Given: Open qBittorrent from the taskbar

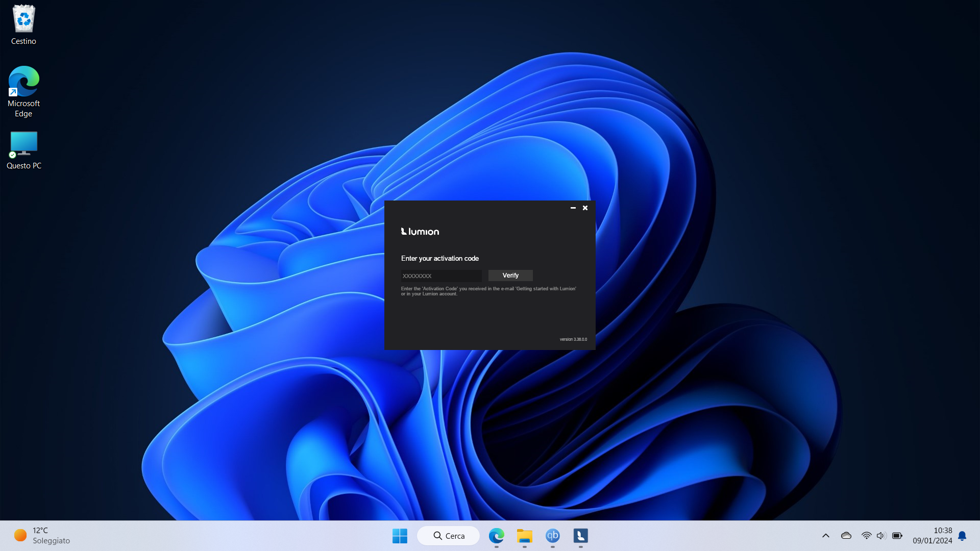Looking at the screenshot, I should 553,536.
